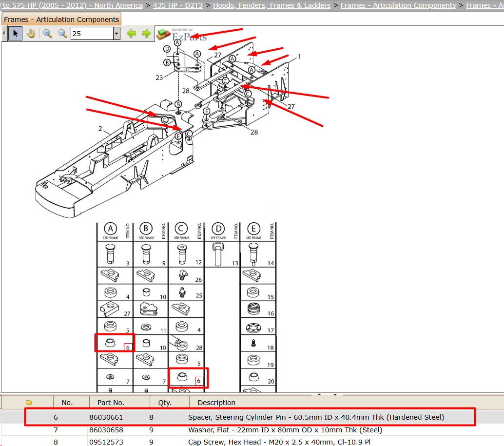Sort by the Qty. column header
This screenshot has width=504, height=446.
click(165, 402)
